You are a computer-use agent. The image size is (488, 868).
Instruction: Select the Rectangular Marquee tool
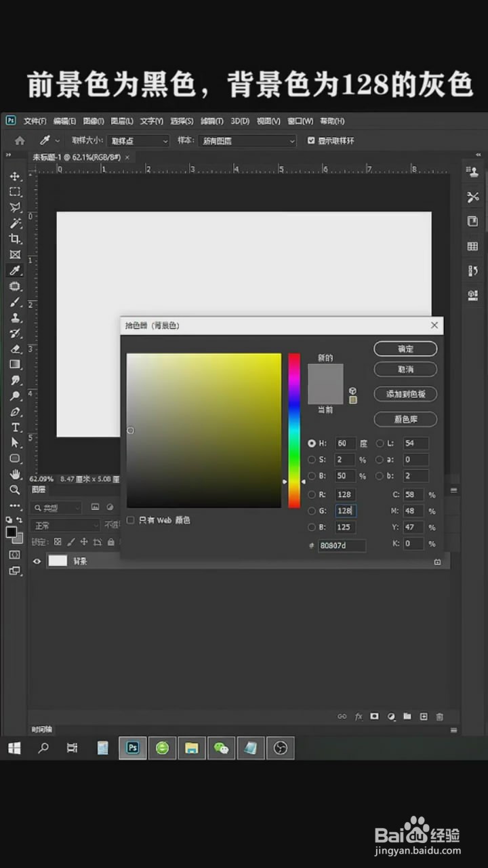coord(15,192)
